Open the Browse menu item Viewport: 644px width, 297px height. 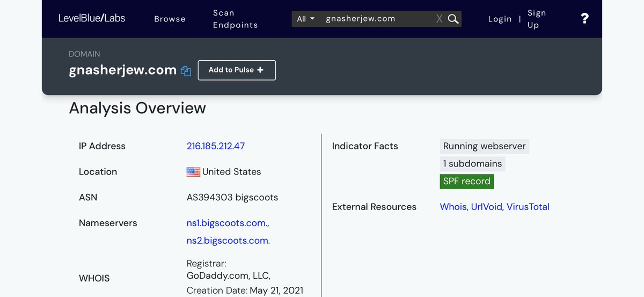tap(170, 19)
